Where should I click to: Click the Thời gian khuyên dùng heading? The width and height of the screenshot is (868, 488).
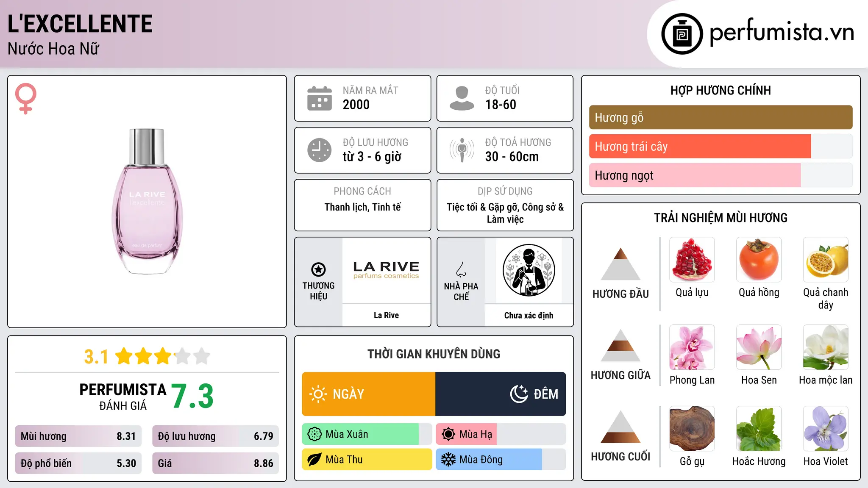click(434, 354)
